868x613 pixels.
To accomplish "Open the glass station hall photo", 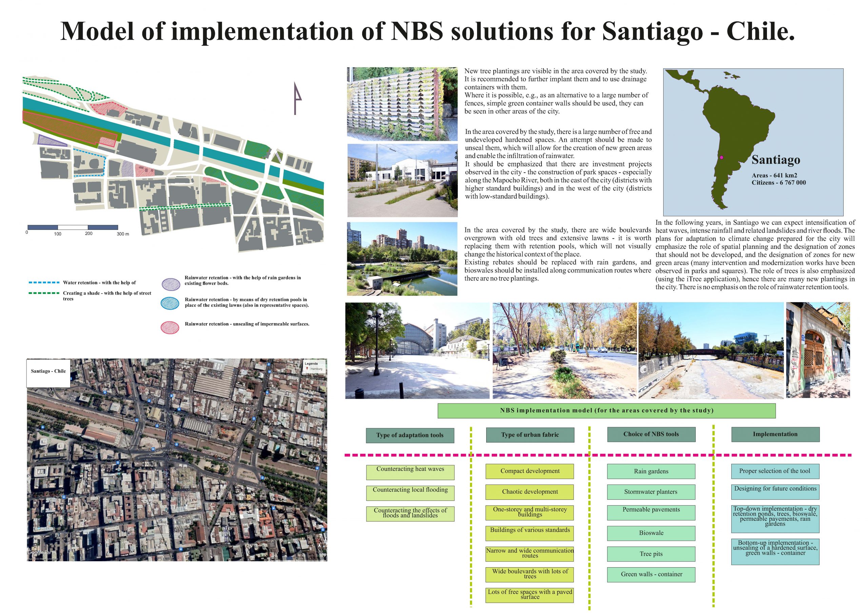I will click(417, 350).
